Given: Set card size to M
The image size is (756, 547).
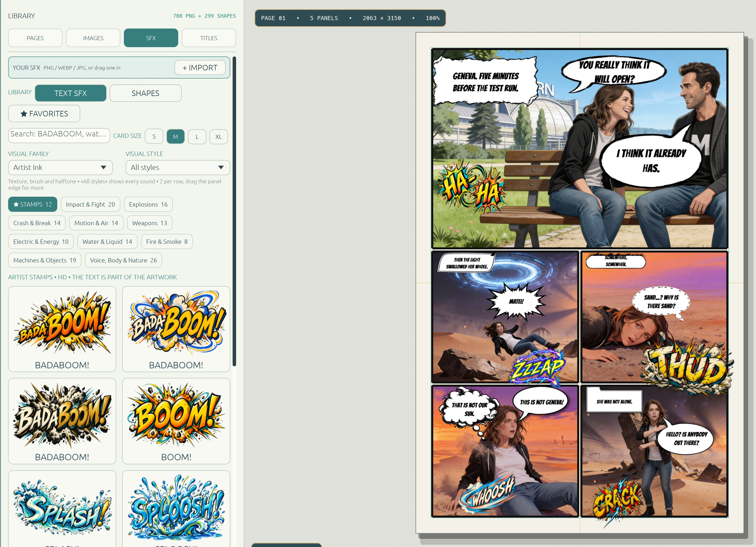Looking at the screenshot, I should coord(175,136).
